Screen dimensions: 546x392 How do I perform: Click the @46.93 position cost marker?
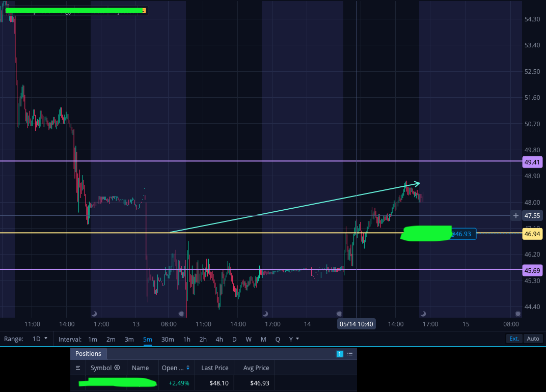pyautogui.click(x=463, y=234)
